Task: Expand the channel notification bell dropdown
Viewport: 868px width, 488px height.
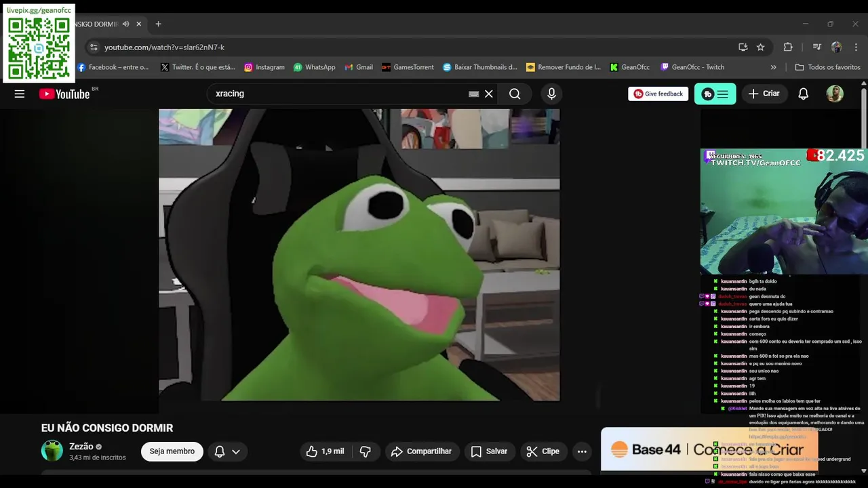Action: point(227,451)
